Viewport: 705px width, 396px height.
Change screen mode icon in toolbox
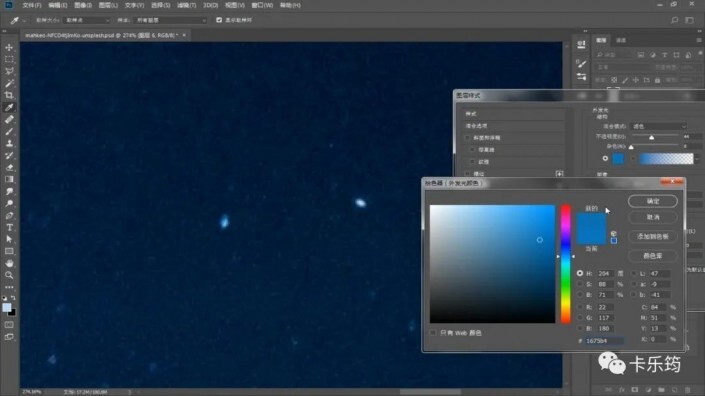(9, 337)
